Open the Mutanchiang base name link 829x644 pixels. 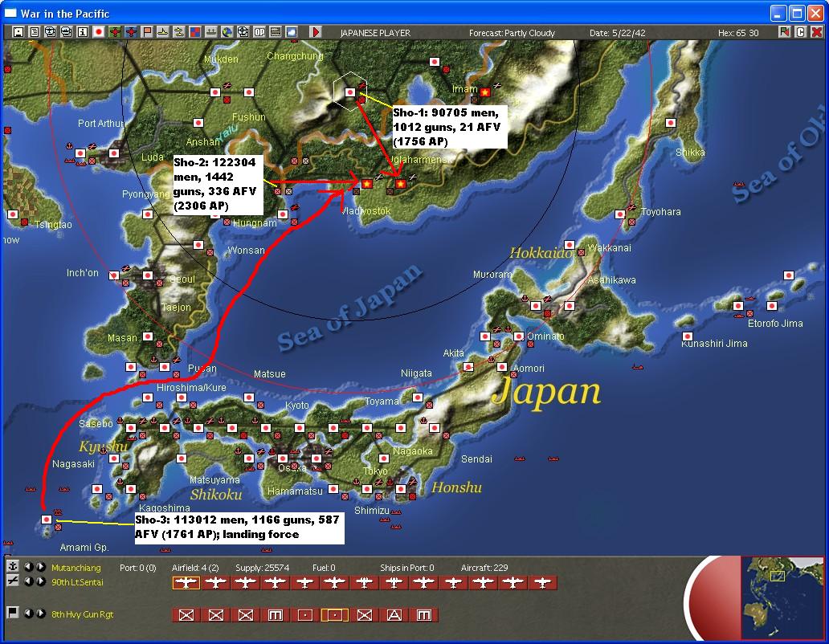click(76, 568)
